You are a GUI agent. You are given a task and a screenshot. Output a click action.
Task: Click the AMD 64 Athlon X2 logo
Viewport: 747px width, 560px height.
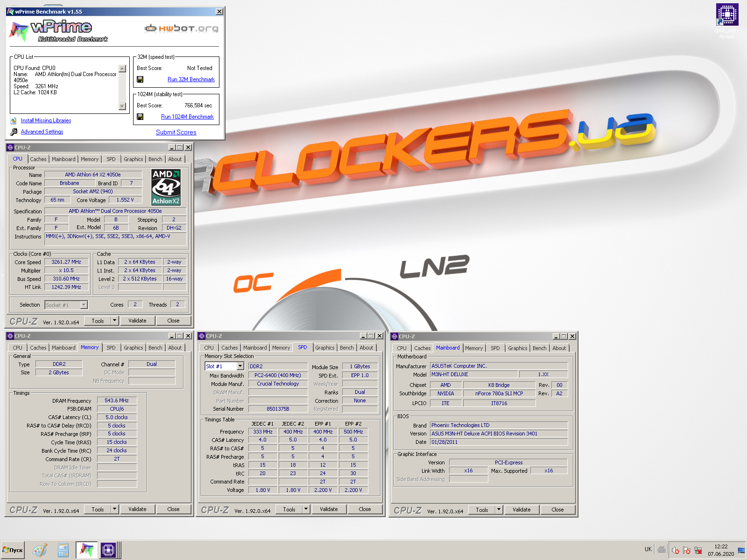tap(166, 187)
